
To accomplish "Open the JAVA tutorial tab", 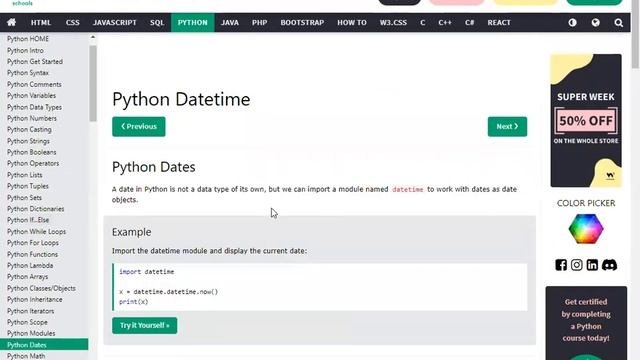I will 230,22.
